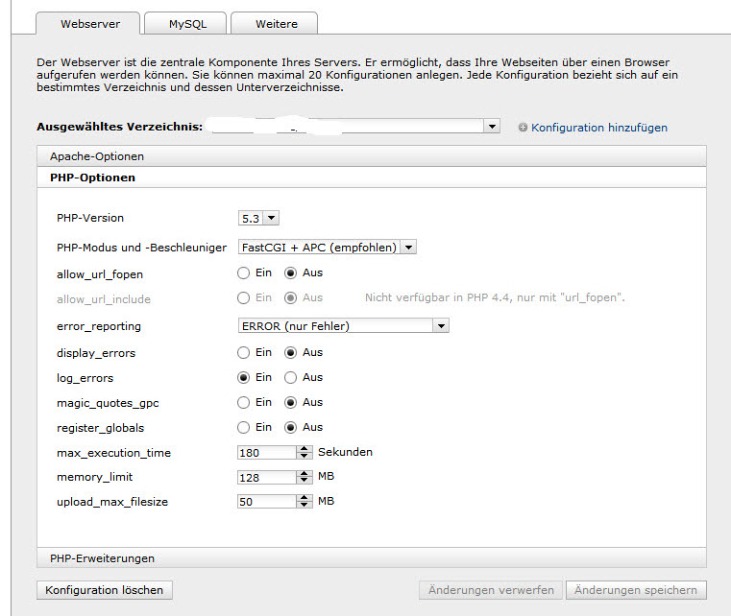Select Ein for register_globals
Image resolution: width=731 pixels, height=616 pixels.
(243, 428)
